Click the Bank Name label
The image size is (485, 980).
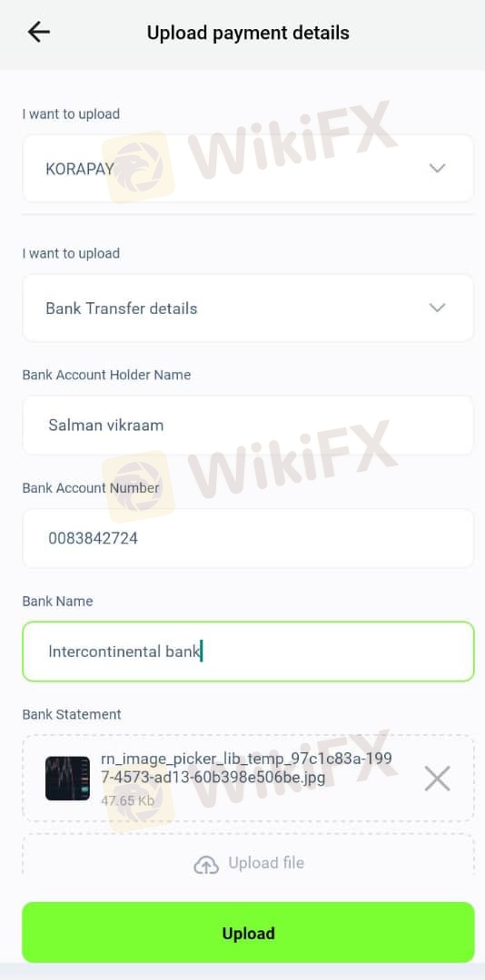[57, 602]
